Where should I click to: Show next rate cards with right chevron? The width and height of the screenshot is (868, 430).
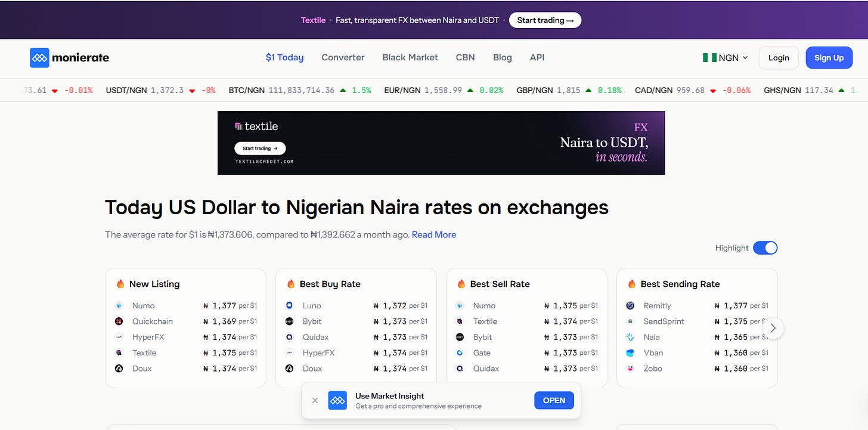pyautogui.click(x=773, y=328)
